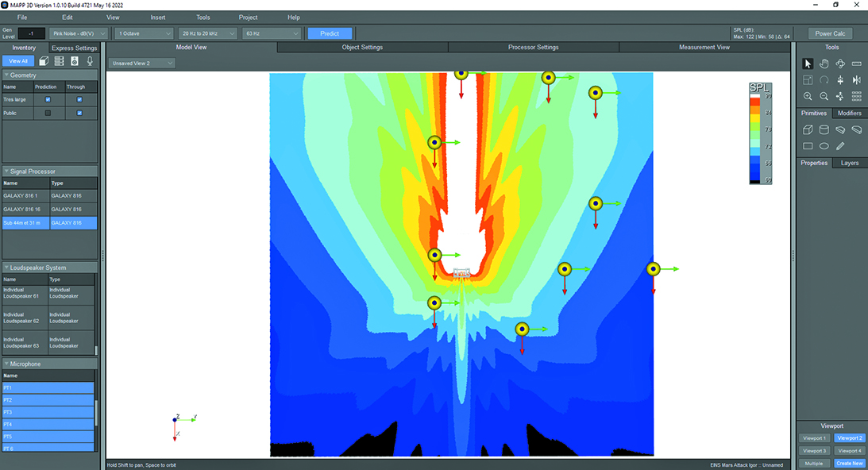Pick the ruler measure tool
Viewport: 868px width, 470px height.
pyautogui.click(x=856, y=64)
